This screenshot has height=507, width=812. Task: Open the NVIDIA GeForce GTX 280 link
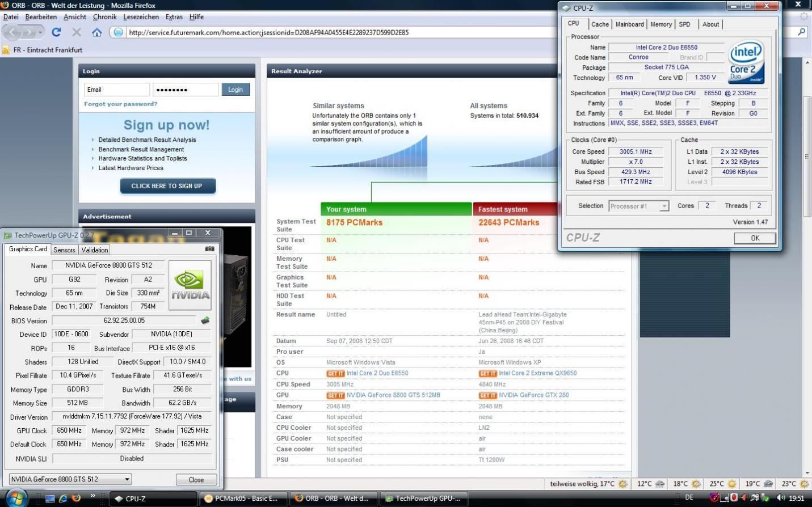(x=534, y=395)
